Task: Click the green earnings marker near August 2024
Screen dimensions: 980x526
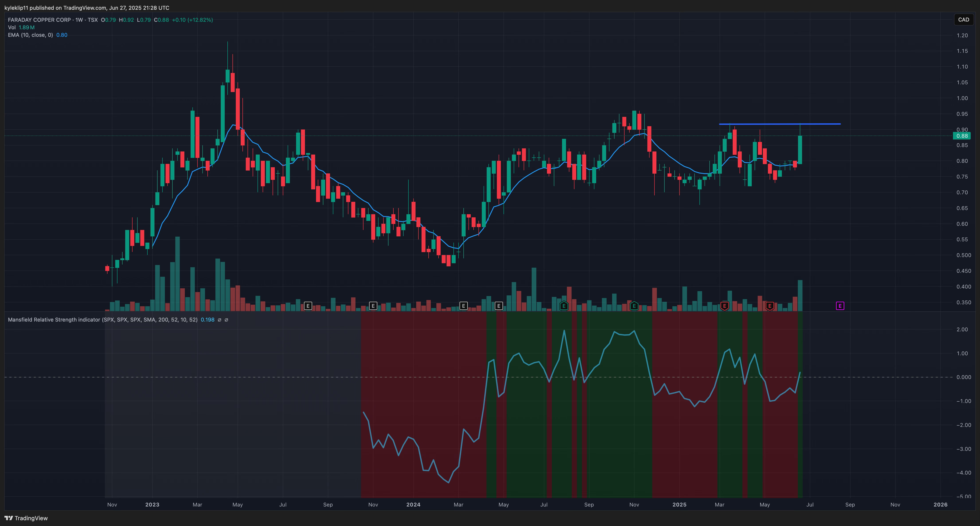Action: (x=564, y=306)
